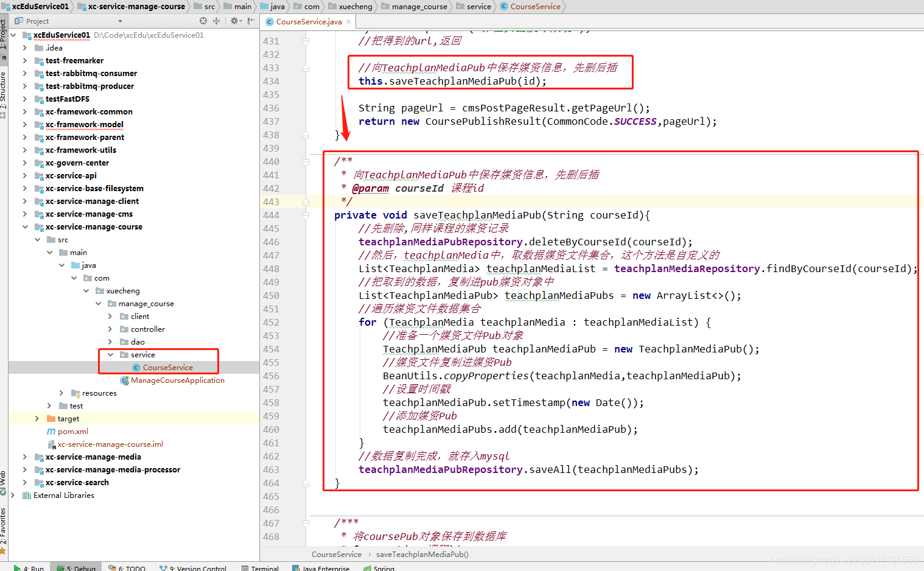The height and width of the screenshot is (571, 924).
Task: Open the Terminal tool window
Action: [260, 567]
